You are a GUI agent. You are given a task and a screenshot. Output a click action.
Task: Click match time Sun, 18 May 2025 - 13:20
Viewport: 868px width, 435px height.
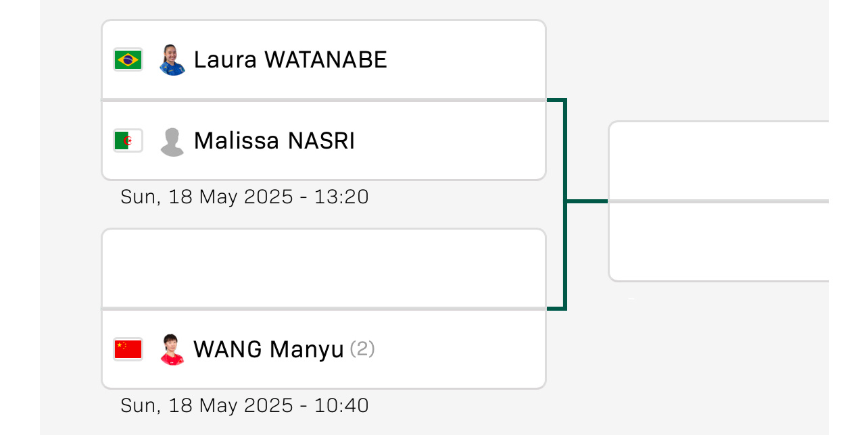(x=245, y=197)
